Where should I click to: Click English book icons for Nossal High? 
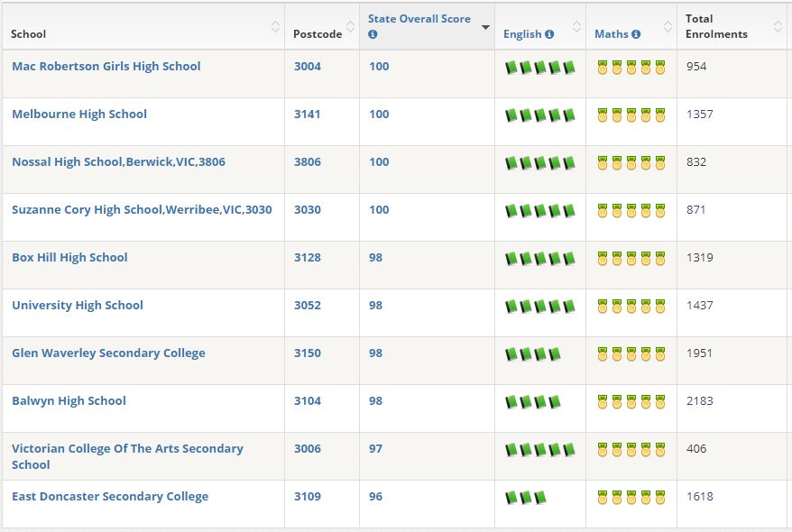pyautogui.click(x=540, y=163)
